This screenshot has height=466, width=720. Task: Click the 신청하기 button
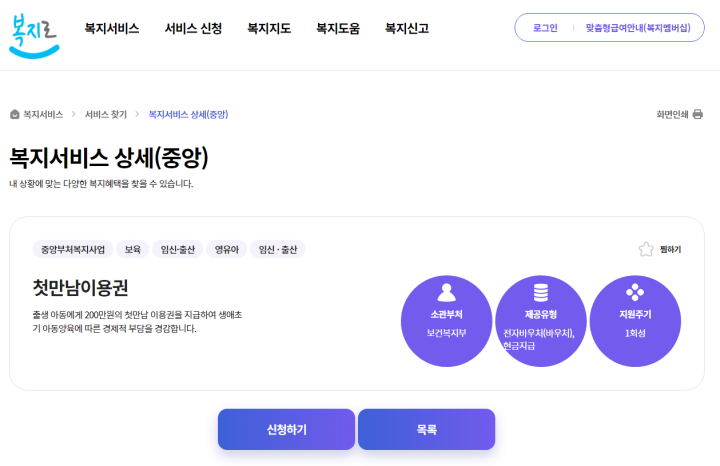[287, 429]
